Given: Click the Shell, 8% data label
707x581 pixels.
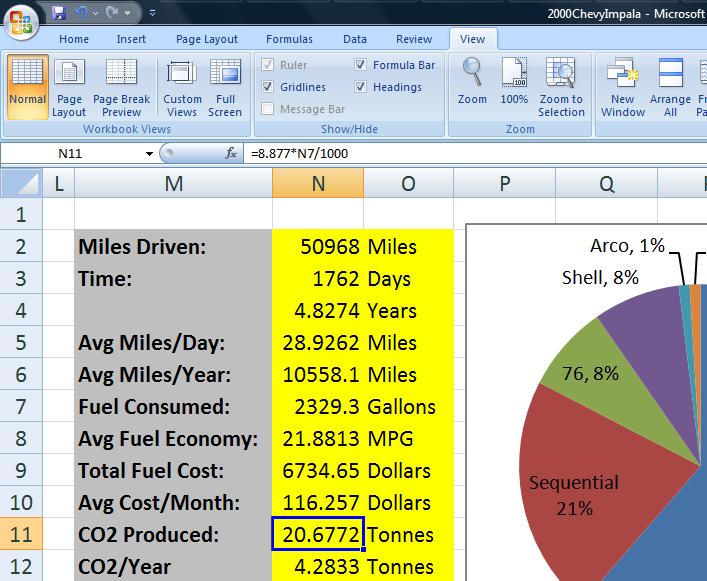Looking at the screenshot, I should (600, 277).
